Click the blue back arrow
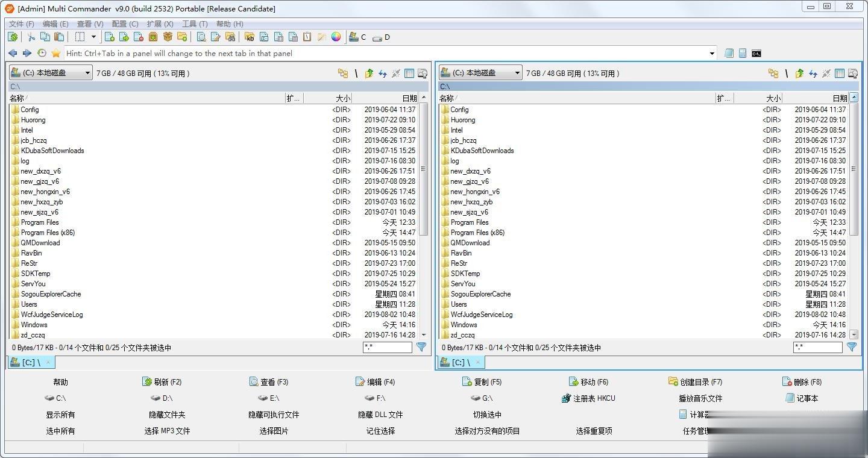Viewport: 868px width, 458px height. pyautogui.click(x=13, y=53)
